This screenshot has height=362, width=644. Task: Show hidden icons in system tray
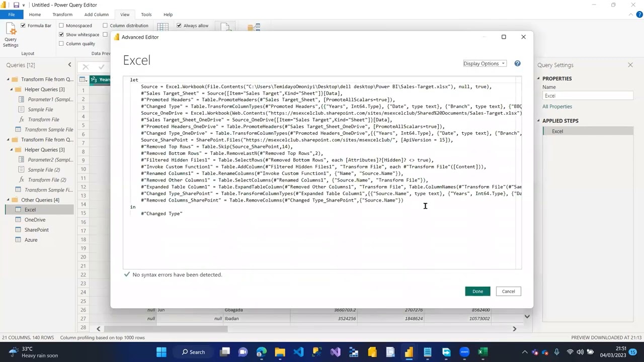click(x=525, y=352)
